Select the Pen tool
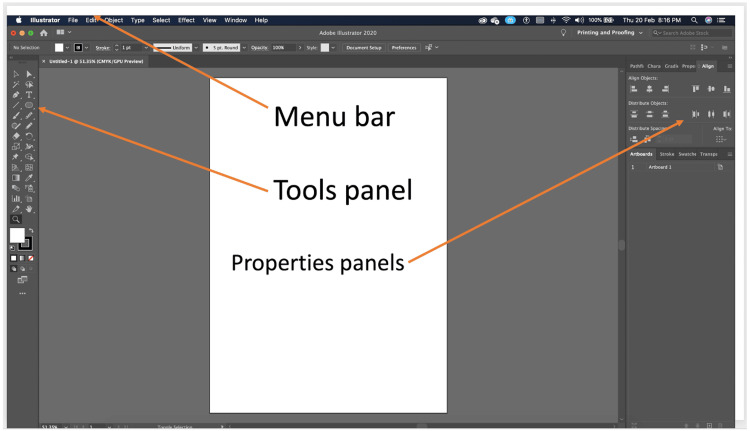This screenshot has width=750, height=431. click(x=16, y=95)
